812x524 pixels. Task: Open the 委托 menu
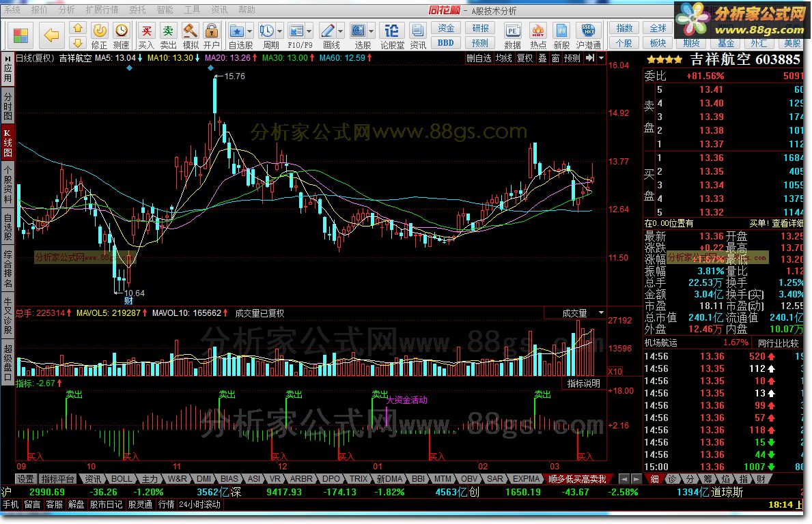click(137, 10)
